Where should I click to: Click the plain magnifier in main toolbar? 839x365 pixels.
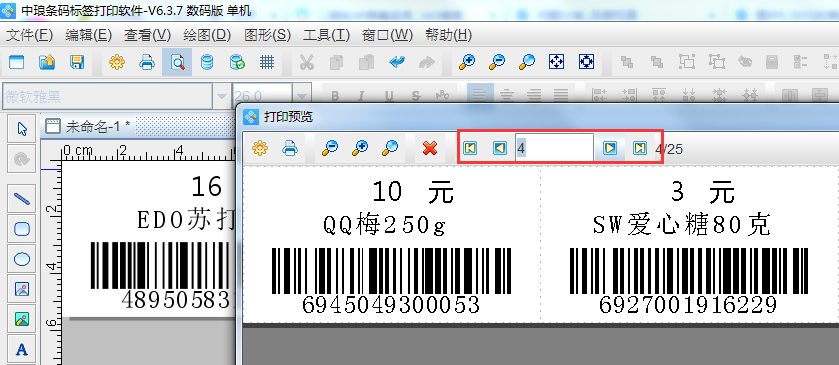(x=527, y=63)
